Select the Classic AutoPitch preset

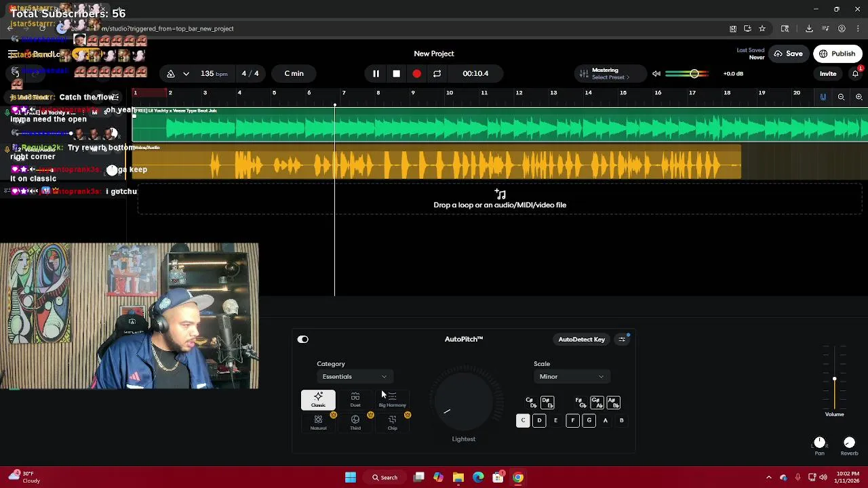tap(318, 400)
